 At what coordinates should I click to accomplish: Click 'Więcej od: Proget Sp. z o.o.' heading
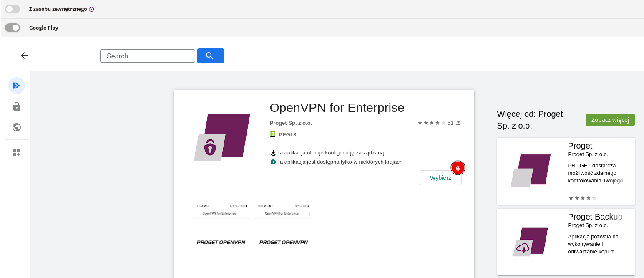click(x=530, y=120)
